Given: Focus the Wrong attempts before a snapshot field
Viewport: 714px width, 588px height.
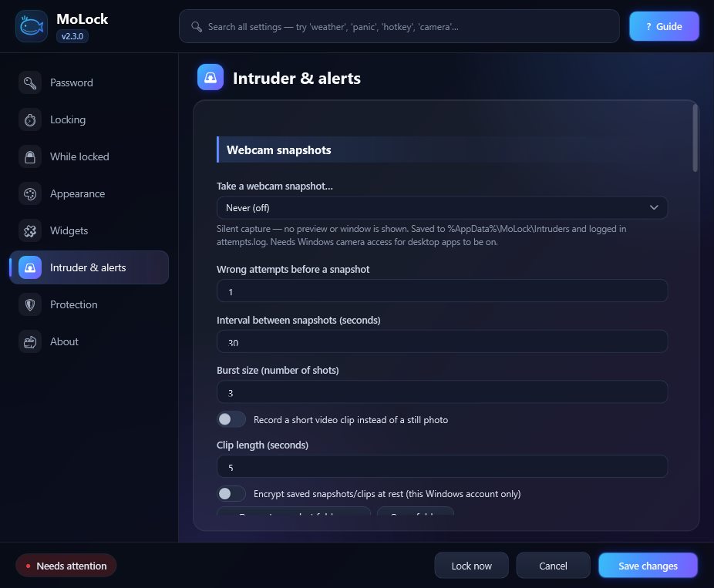Looking at the screenshot, I should point(442,291).
